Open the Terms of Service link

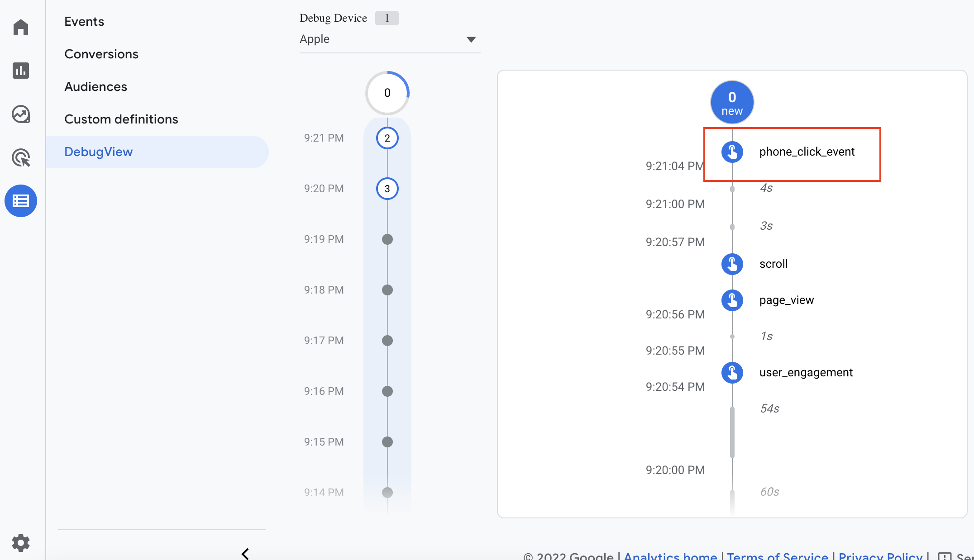pyautogui.click(x=777, y=556)
